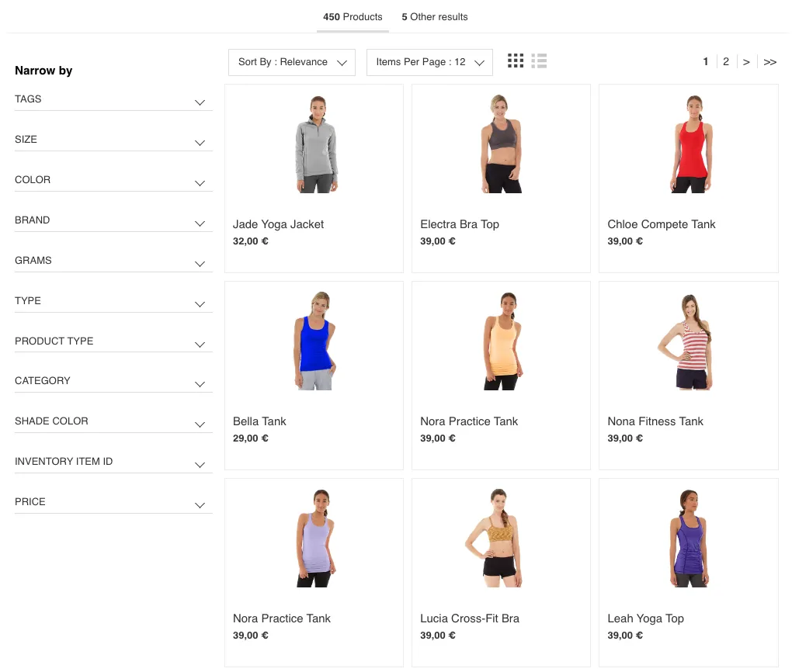The image size is (792, 672).
Task: Expand the SIZE filter
Action: [x=113, y=140]
